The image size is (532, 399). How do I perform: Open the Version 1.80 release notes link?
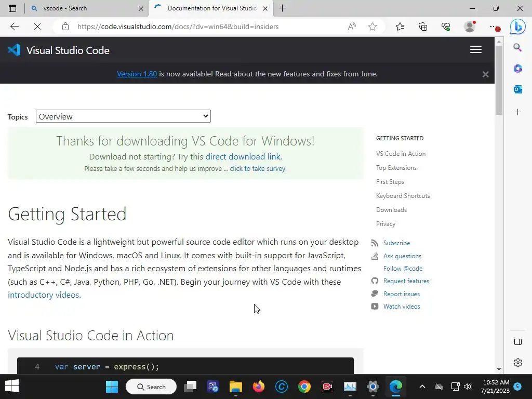[137, 74]
